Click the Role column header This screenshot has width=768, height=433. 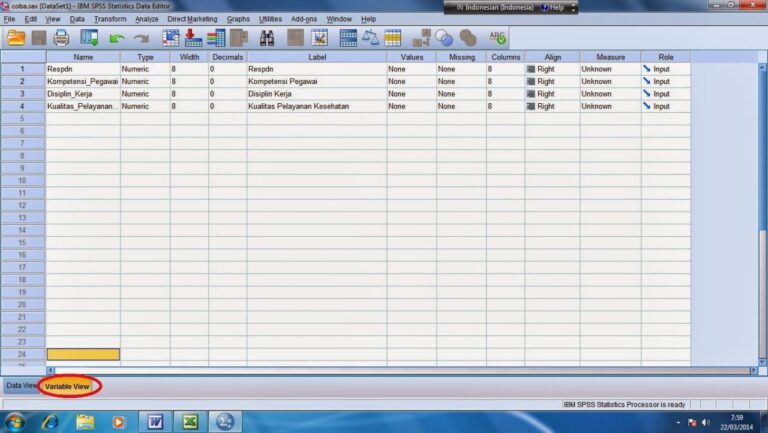tap(666, 57)
